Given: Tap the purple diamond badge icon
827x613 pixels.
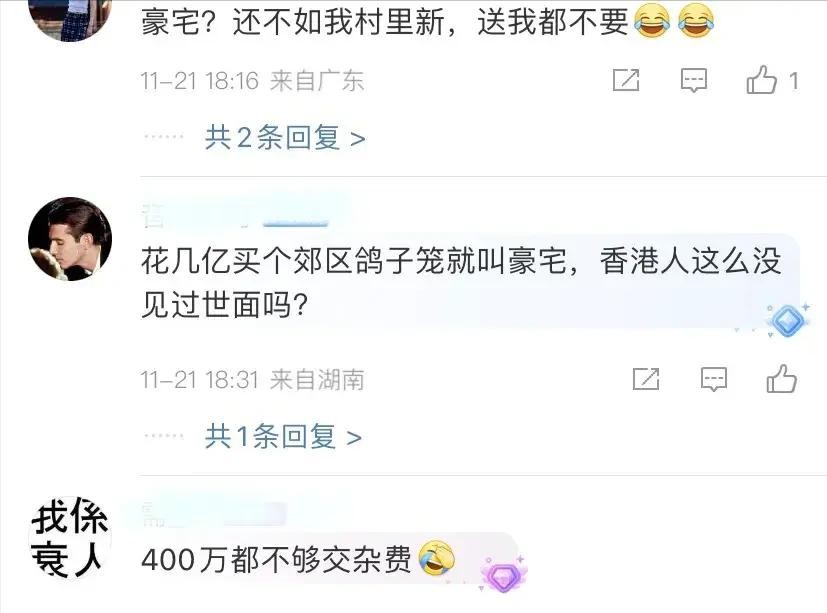Looking at the screenshot, I should [502, 573].
